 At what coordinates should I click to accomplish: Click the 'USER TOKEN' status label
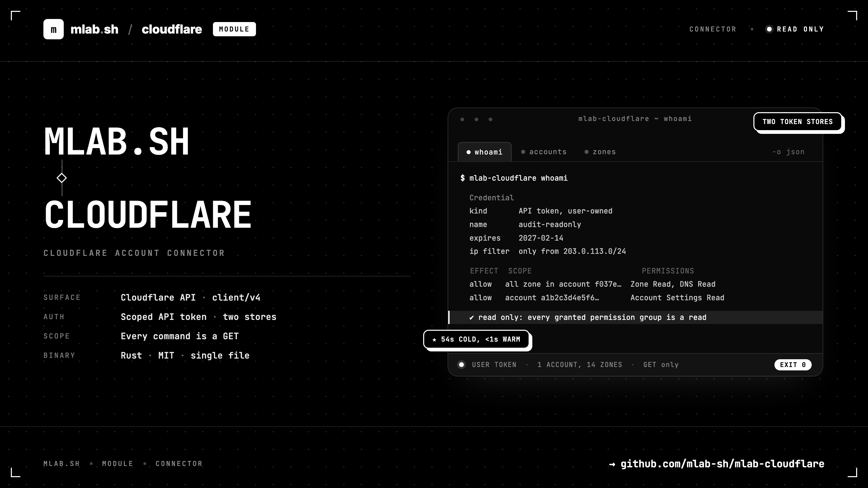tap(494, 365)
